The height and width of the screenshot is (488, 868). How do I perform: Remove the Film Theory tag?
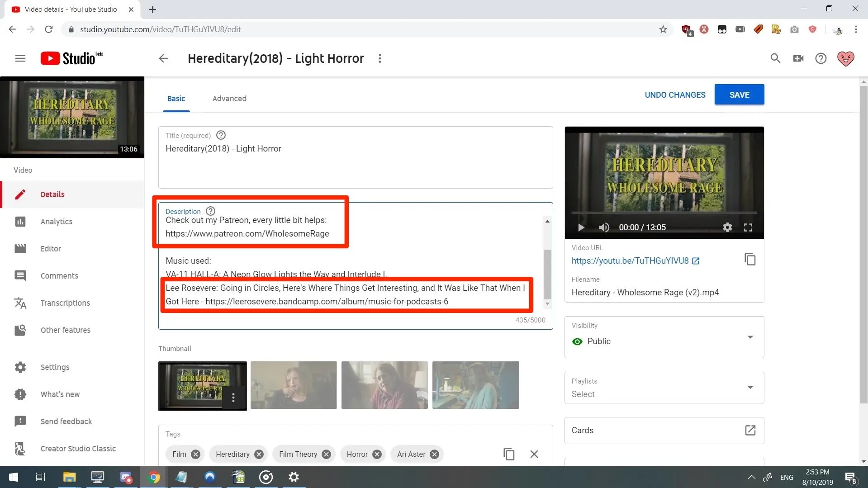[x=326, y=454]
